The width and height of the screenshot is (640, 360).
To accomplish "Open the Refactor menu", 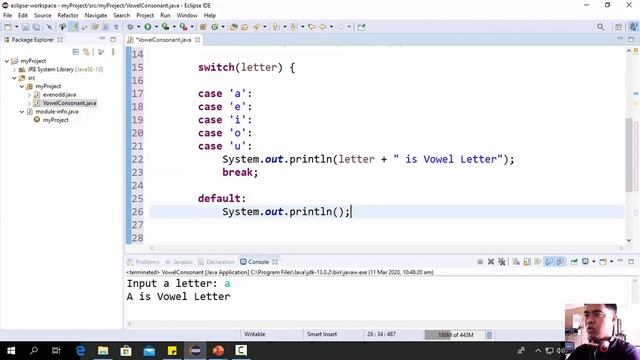I will [x=68, y=15].
